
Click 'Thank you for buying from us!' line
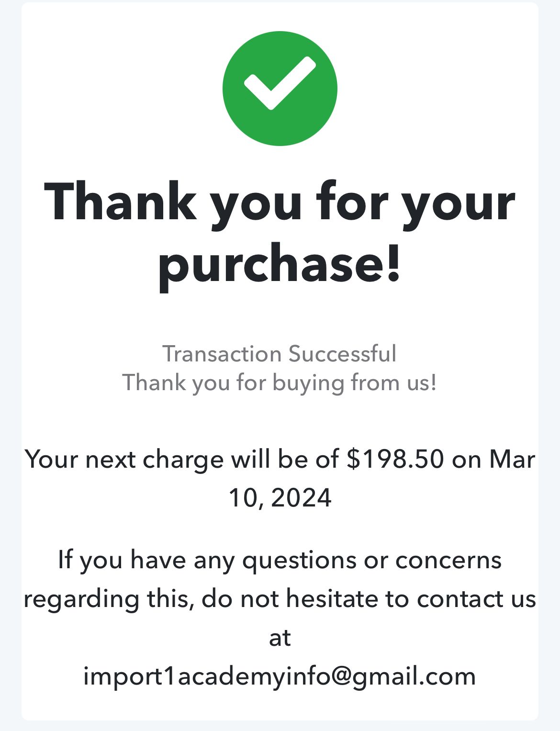click(x=280, y=383)
